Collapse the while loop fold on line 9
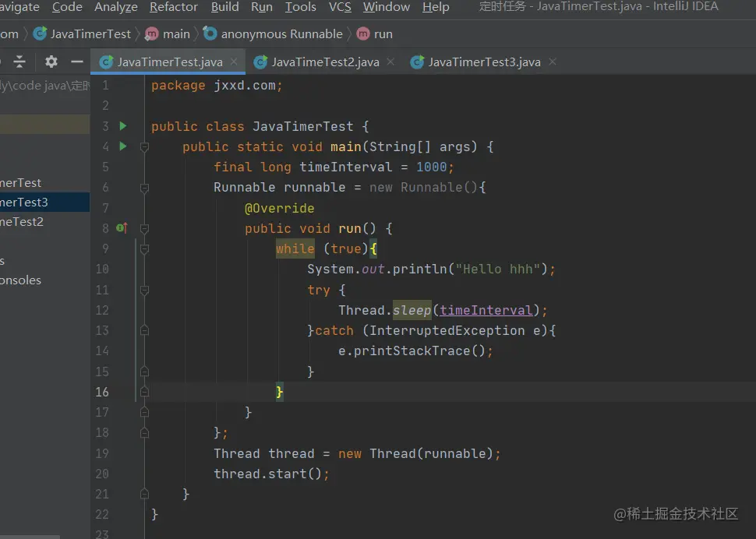The image size is (756, 539). coord(144,249)
